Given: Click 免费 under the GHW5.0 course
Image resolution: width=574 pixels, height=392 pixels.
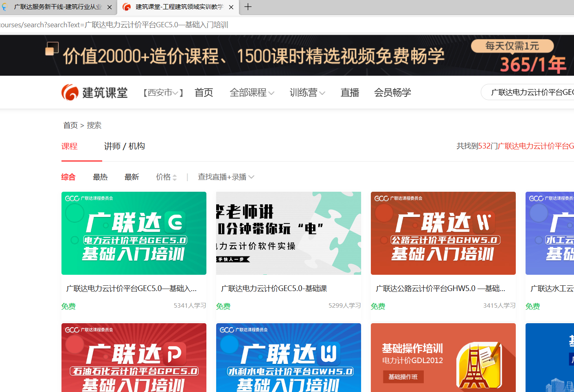Looking at the screenshot, I should (x=378, y=307).
